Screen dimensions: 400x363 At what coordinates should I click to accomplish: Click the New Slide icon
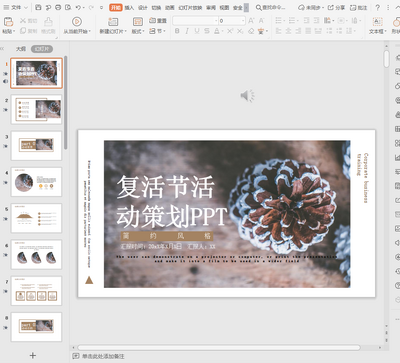[113, 22]
